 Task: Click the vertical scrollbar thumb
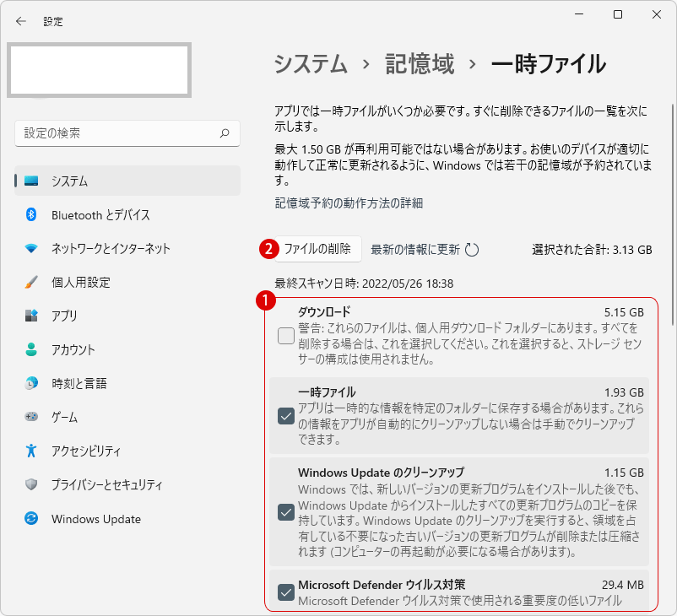click(673, 214)
